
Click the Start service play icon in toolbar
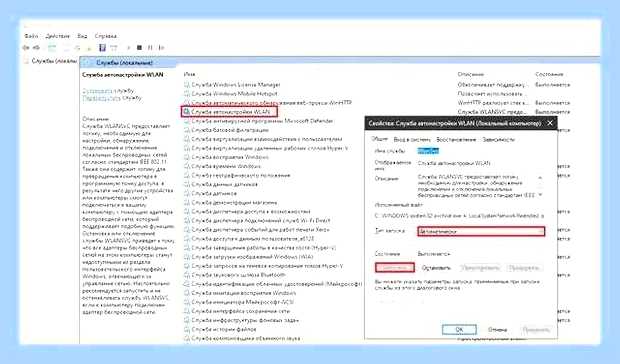pos(129,48)
